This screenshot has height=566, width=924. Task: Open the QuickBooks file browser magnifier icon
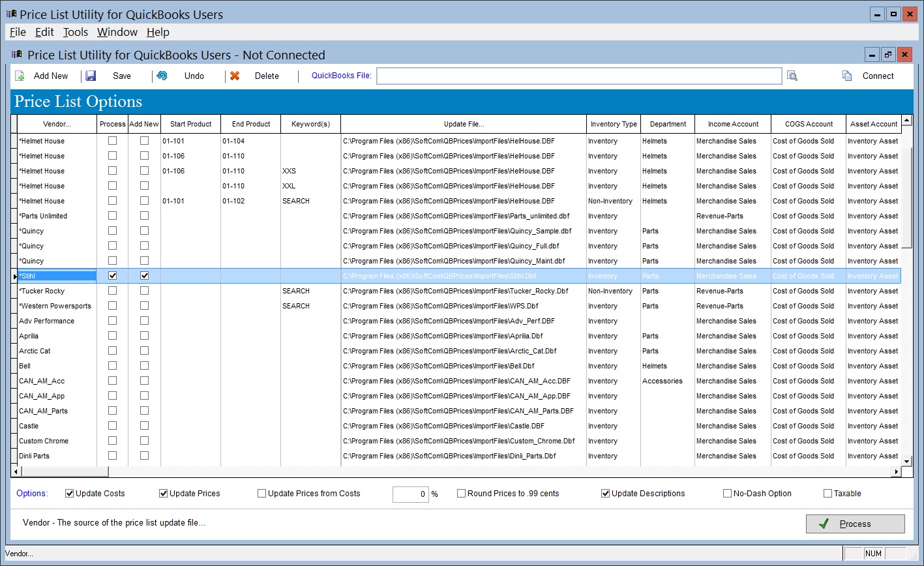(792, 76)
